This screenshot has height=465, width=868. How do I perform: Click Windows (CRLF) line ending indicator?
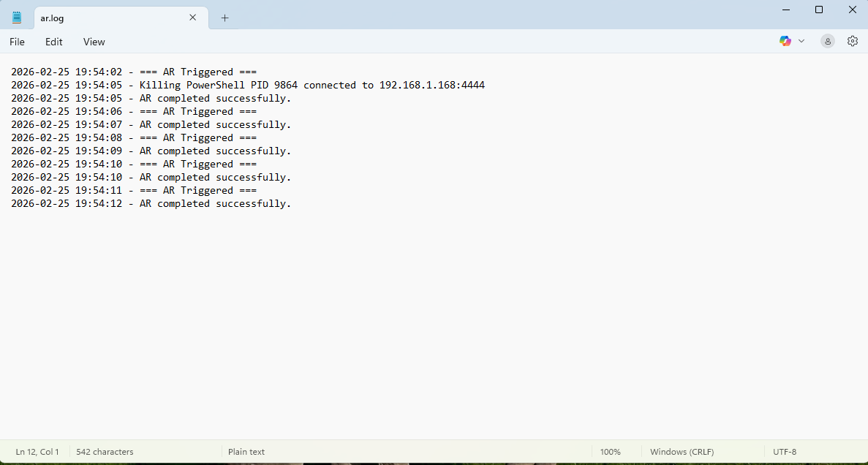[682, 452]
